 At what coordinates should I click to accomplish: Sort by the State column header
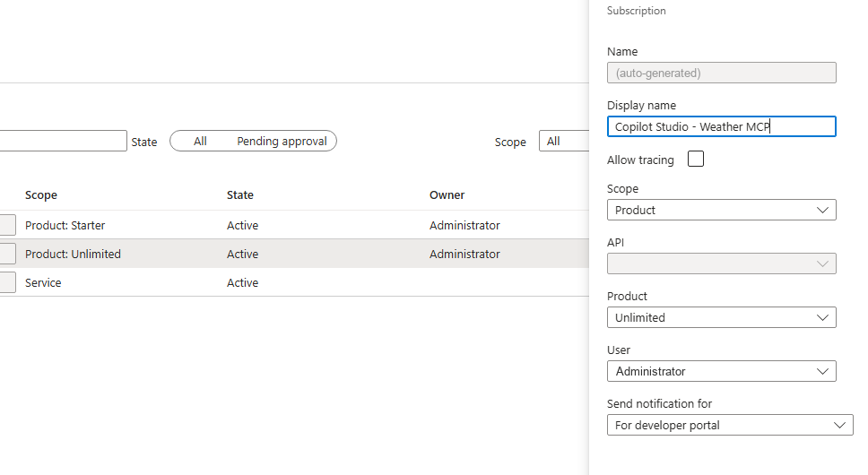point(240,195)
